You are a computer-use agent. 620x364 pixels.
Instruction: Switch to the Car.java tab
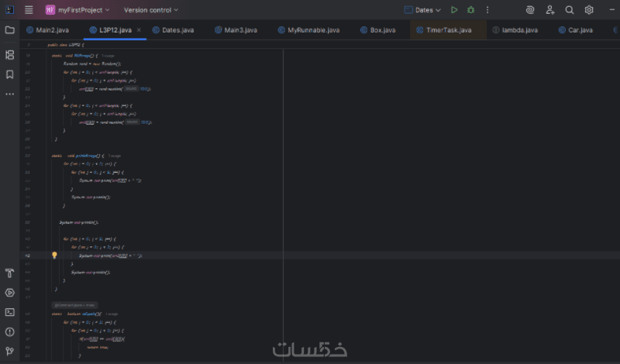click(576, 30)
